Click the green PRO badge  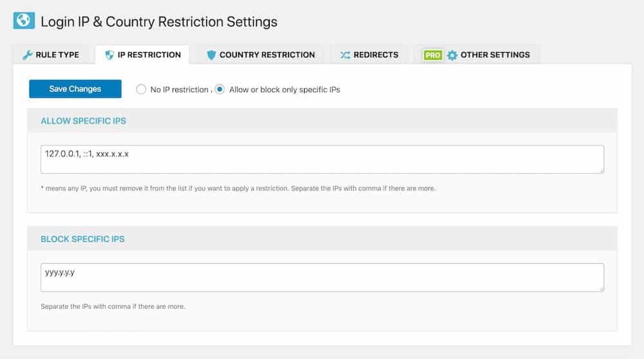coord(433,55)
